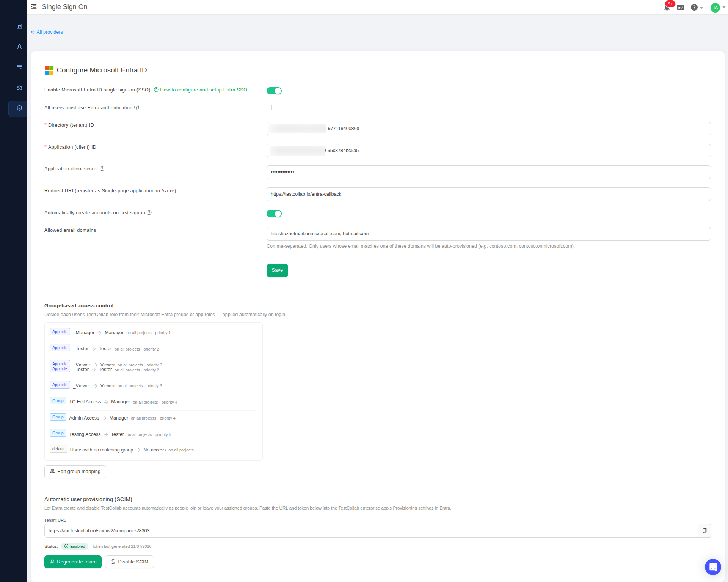Select Users with no matching group row
Screen dimensions: 728x582
(102, 450)
